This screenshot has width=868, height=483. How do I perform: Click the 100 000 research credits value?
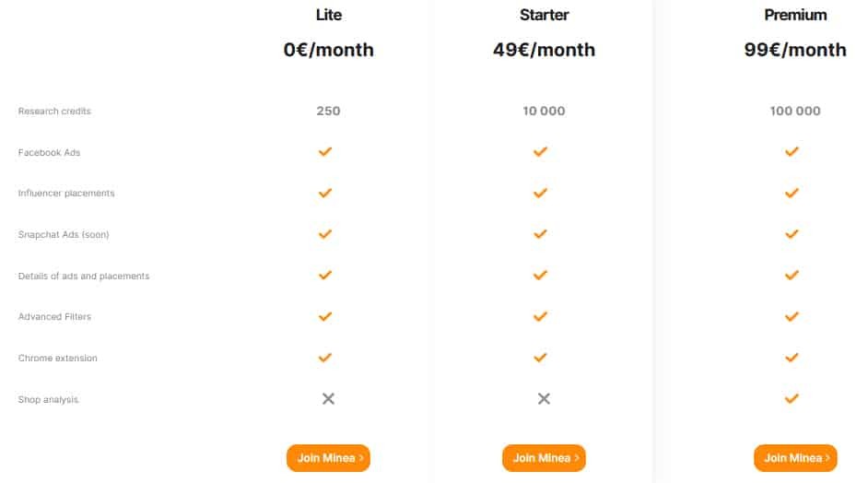click(x=795, y=111)
